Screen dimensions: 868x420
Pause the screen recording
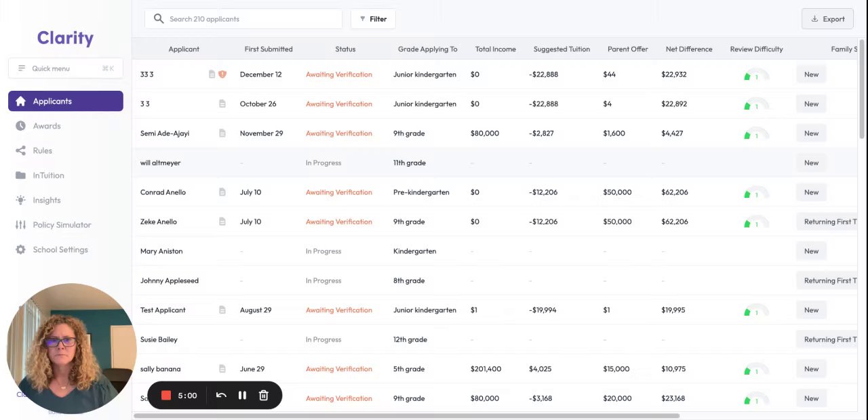242,396
